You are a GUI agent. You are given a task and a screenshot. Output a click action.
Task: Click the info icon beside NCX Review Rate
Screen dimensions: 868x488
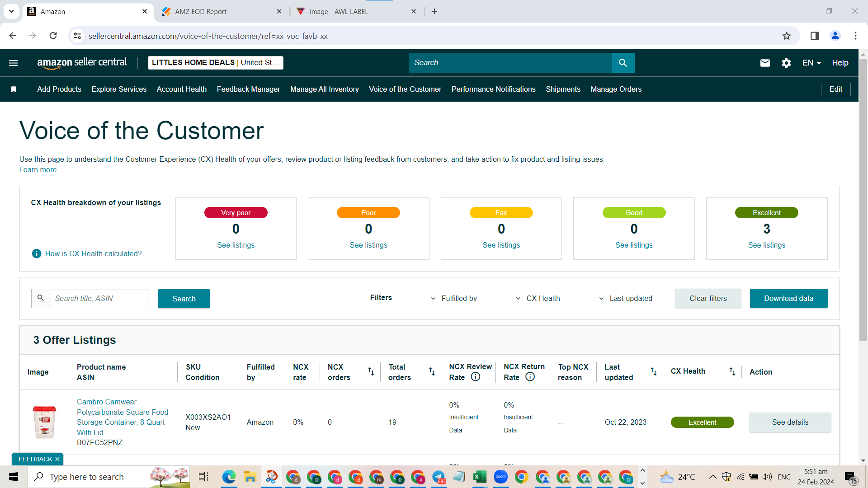(x=476, y=377)
